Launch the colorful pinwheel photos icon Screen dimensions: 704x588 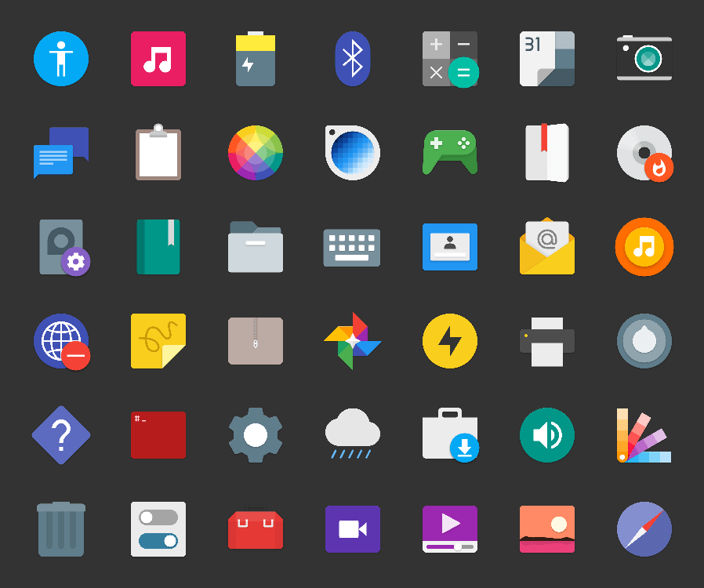353,341
